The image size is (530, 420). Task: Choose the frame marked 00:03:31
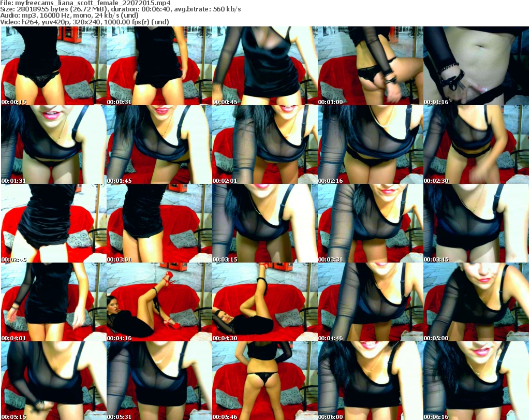tap(370, 224)
